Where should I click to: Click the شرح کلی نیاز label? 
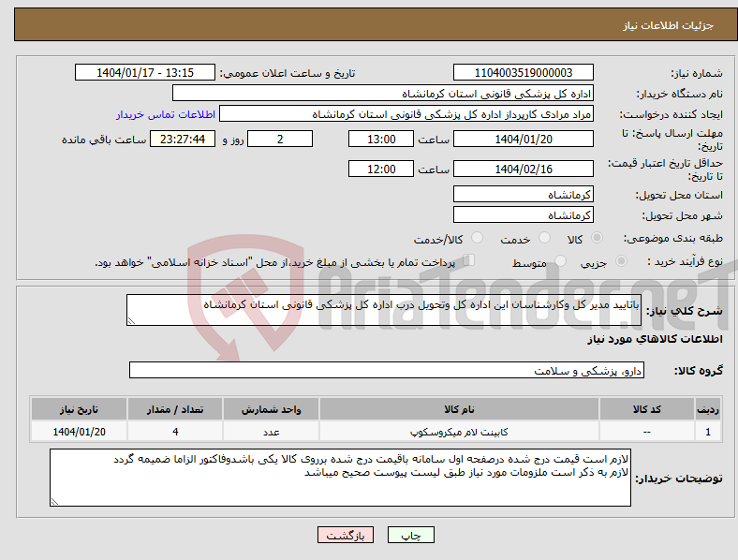685,311
